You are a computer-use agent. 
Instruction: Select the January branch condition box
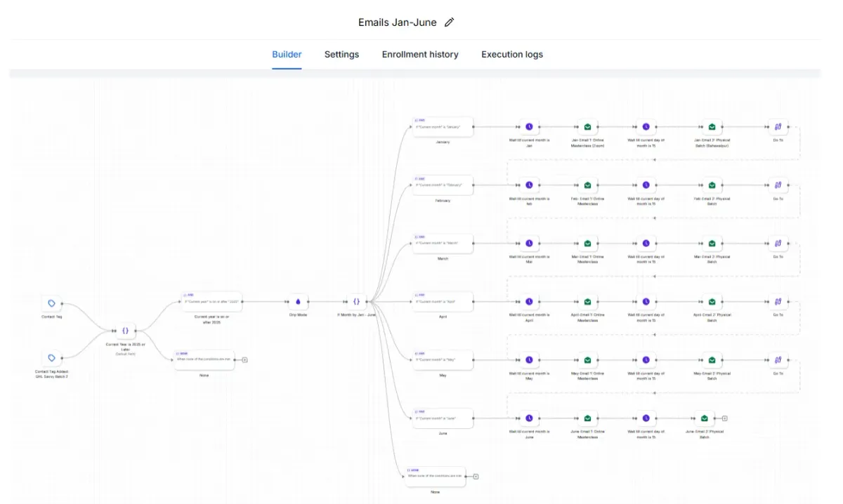click(443, 127)
